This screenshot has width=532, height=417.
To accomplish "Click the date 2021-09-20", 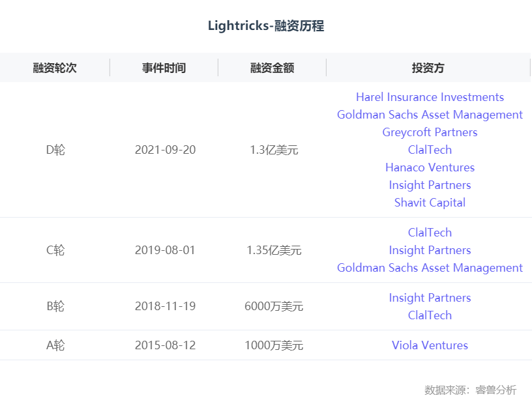I will coord(165,150).
